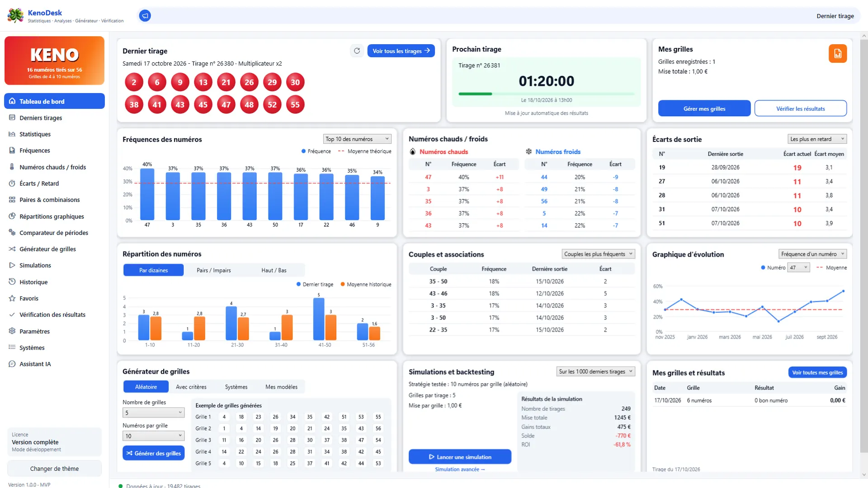Open Paires & combinaisons in sidebar

(54, 200)
